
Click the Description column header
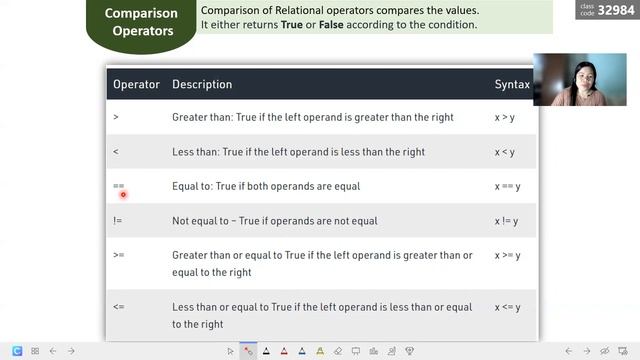click(x=202, y=84)
